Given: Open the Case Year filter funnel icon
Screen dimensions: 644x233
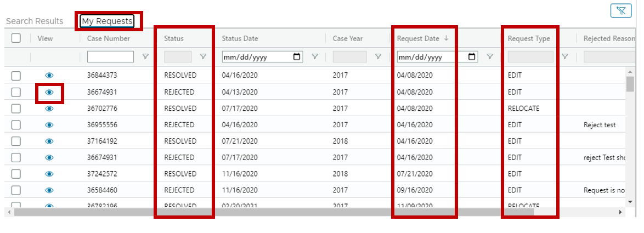Looking at the screenshot, I should tap(379, 56).
